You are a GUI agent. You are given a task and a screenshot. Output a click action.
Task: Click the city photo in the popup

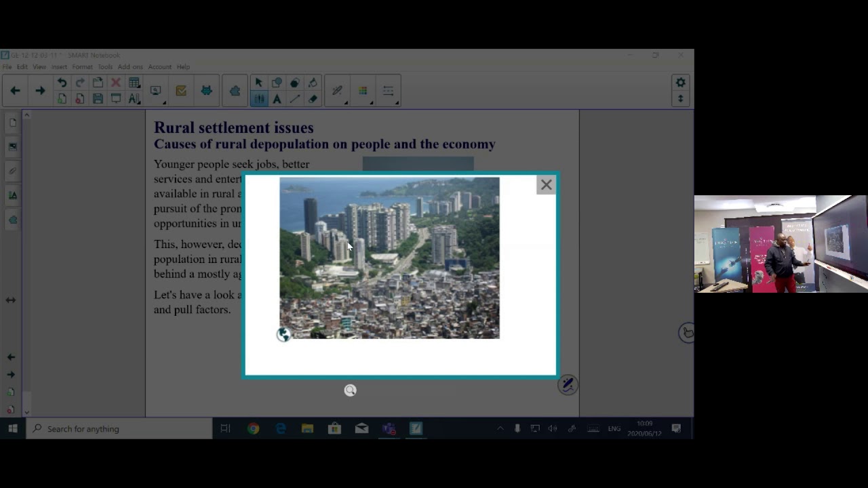coord(389,258)
